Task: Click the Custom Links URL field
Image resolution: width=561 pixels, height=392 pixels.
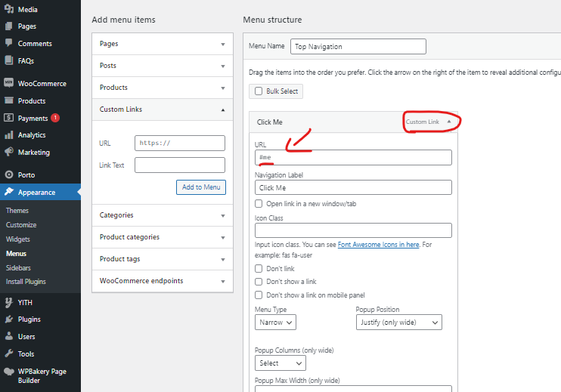Action: pos(180,143)
